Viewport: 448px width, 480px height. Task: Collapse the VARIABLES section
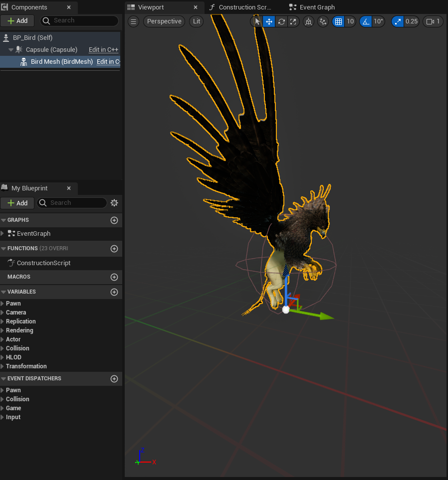[x=3, y=292]
